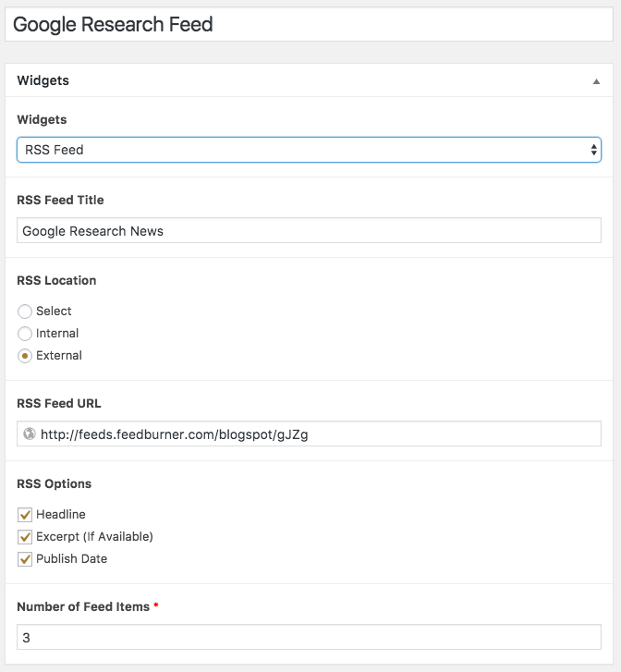The height and width of the screenshot is (672, 621).
Task: Toggle Excerpt (If Available) checkbox
Action: click(25, 537)
